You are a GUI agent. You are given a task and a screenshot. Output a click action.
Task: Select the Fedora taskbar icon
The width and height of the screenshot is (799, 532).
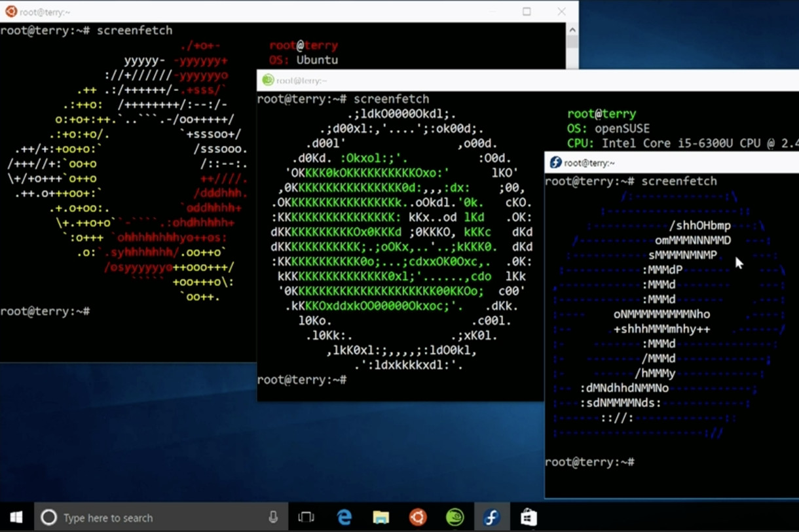[x=491, y=518]
